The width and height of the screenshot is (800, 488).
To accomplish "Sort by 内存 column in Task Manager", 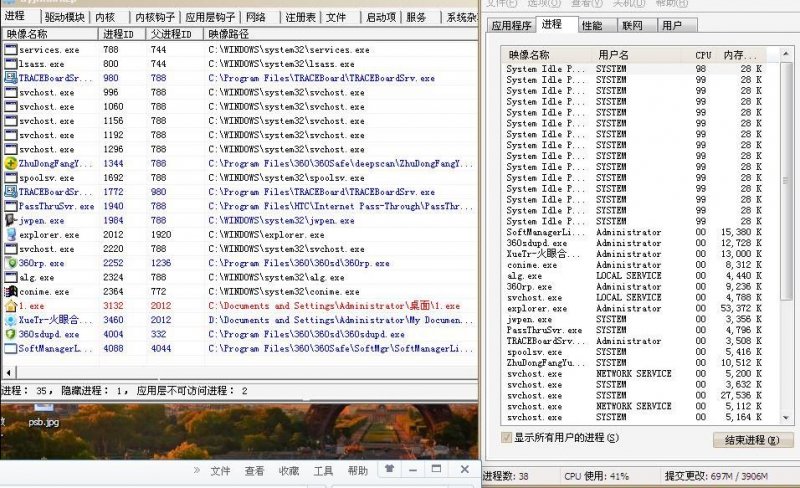I will 741,55.
